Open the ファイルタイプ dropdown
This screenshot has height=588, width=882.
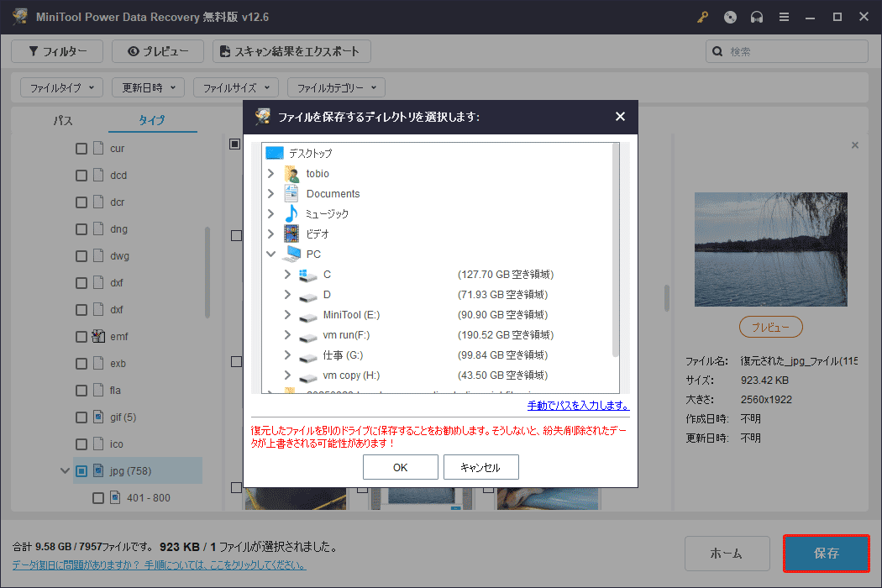coord(61,87)
